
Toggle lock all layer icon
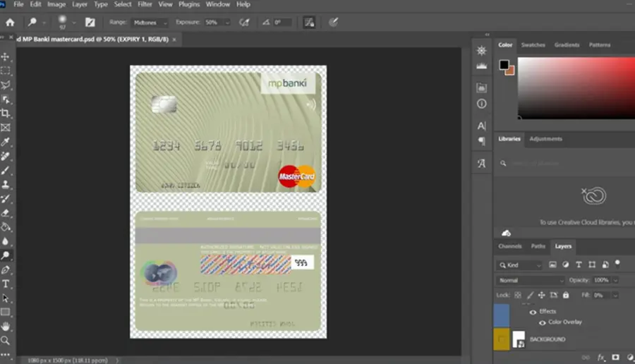566,295
